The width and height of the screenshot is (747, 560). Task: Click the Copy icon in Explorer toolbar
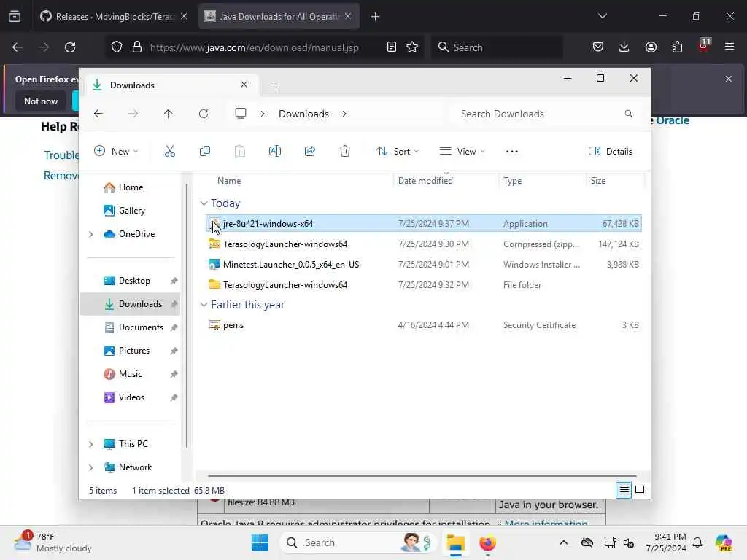(205, 152)
